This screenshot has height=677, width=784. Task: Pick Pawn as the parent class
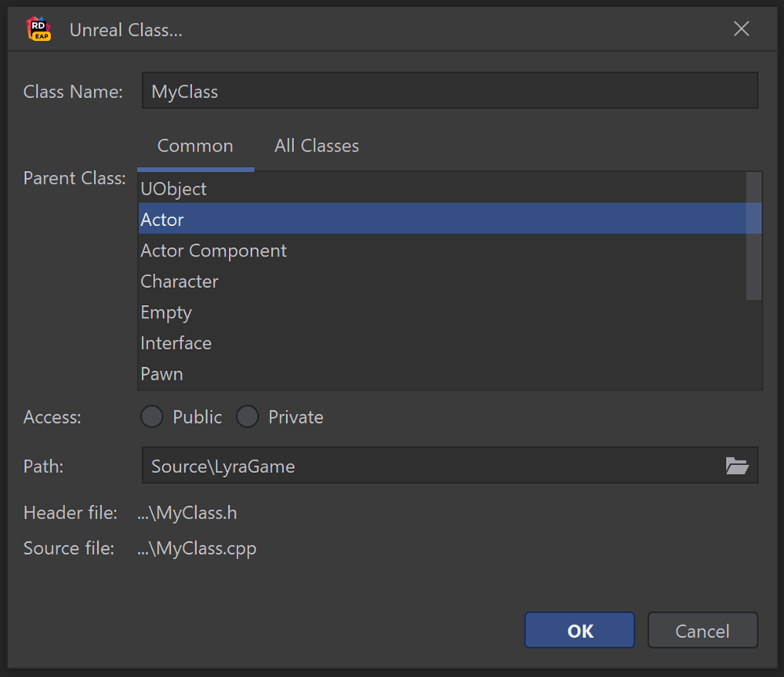(x=162, y=374)
